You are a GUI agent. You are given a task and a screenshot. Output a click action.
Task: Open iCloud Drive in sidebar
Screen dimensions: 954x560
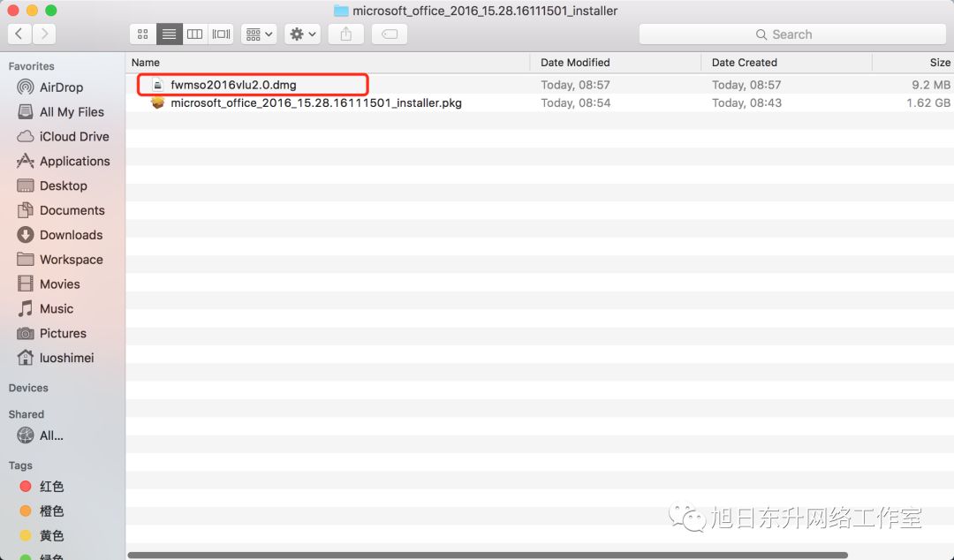pos(64,136)
